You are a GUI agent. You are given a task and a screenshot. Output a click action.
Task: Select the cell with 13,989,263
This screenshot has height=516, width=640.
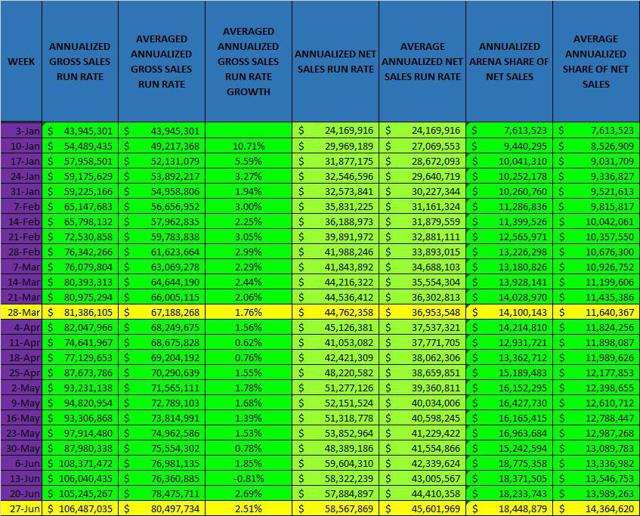pyautogui.click(x=596, y=493)
